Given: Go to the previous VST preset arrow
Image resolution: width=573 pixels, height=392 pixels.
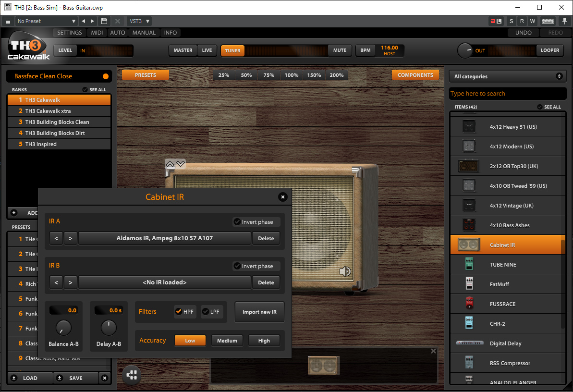Looking at the screenshot, I should tap(84, 21).
